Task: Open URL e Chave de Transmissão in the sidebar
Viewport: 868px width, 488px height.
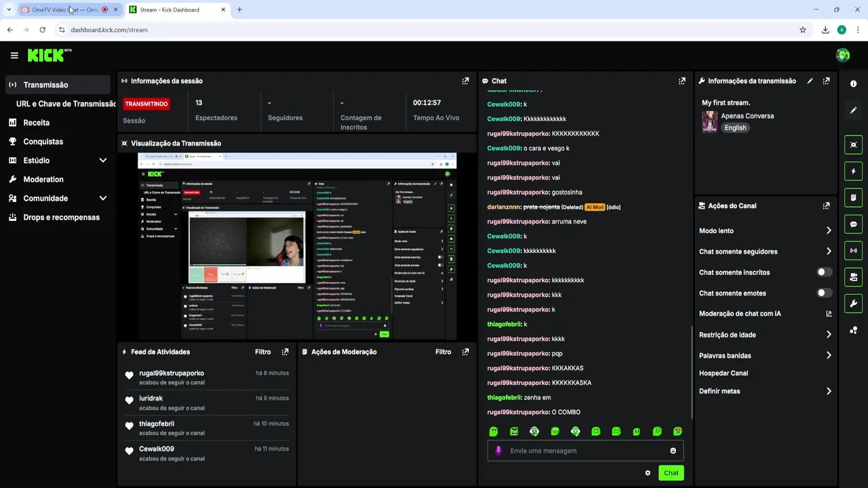Action: pyautogui.click(x=66, y=104)
